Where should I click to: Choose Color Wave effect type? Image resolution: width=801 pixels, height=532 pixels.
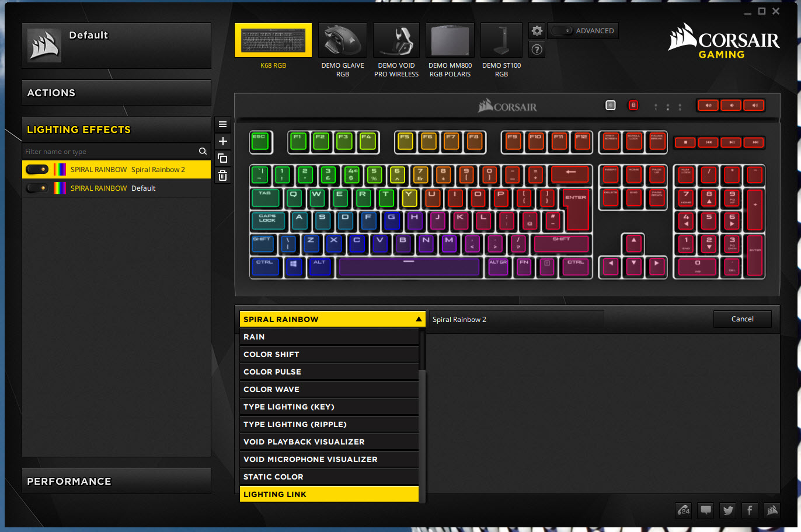329,389
